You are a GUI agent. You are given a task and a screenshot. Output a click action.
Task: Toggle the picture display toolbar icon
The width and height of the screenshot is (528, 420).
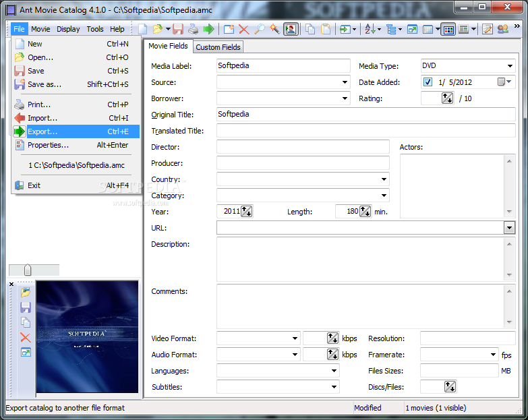pos(291,29)
